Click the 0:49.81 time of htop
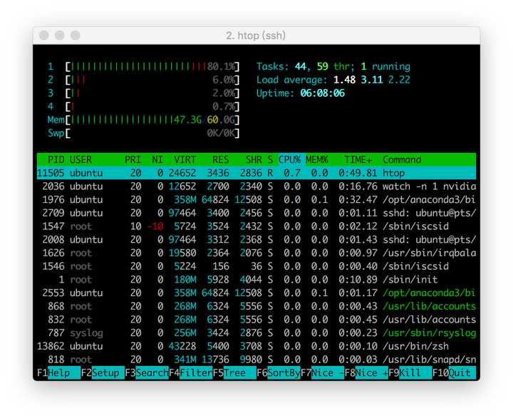 pos(358,173)
